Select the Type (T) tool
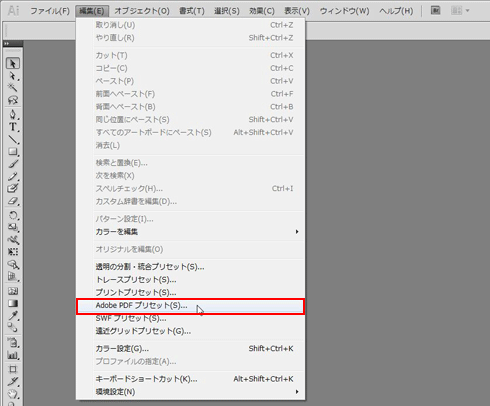This screenshot has height=406, width=490. point(13,127)
